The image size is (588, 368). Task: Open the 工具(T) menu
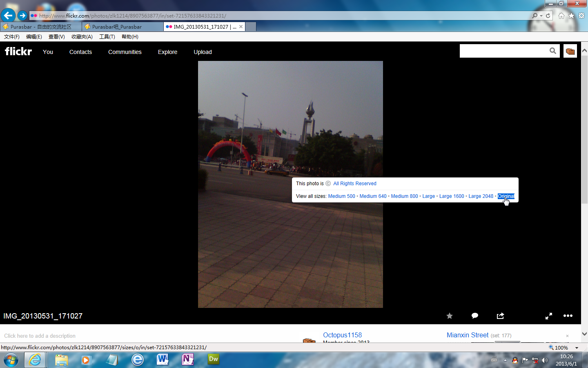[x=107, y=37]
